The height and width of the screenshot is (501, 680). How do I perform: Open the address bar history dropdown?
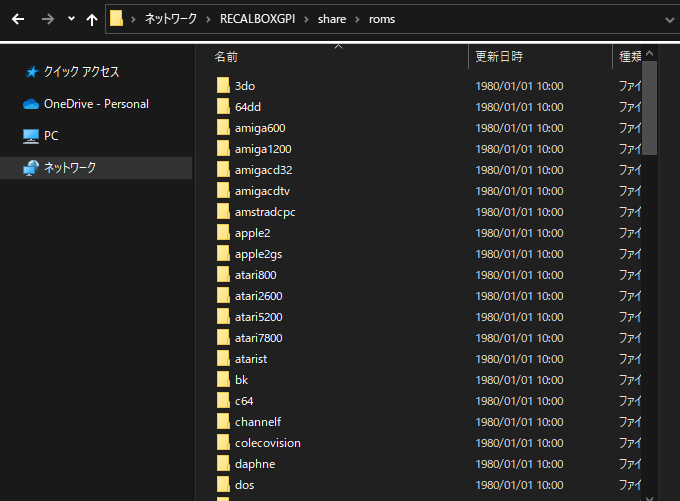[x=669, y=20]
